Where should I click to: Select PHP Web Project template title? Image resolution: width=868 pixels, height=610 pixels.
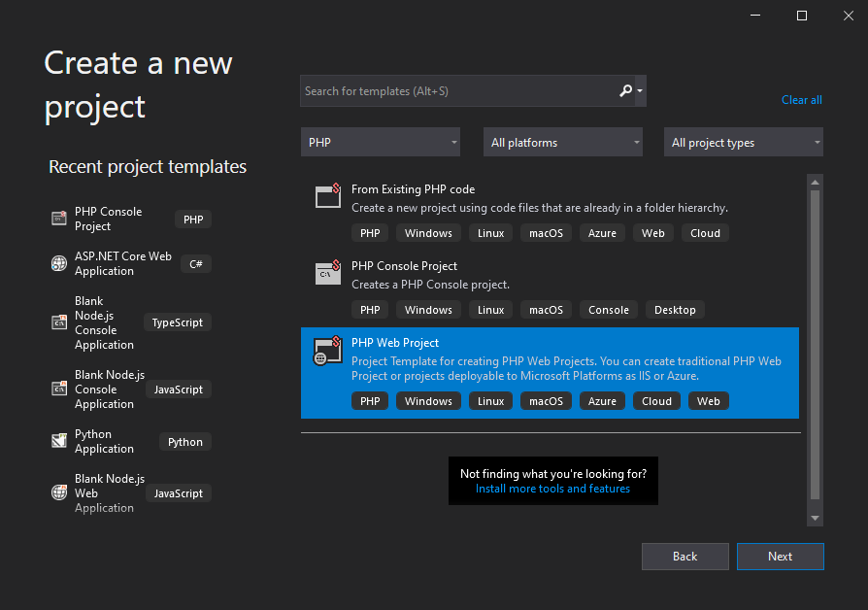coord(395,343)
